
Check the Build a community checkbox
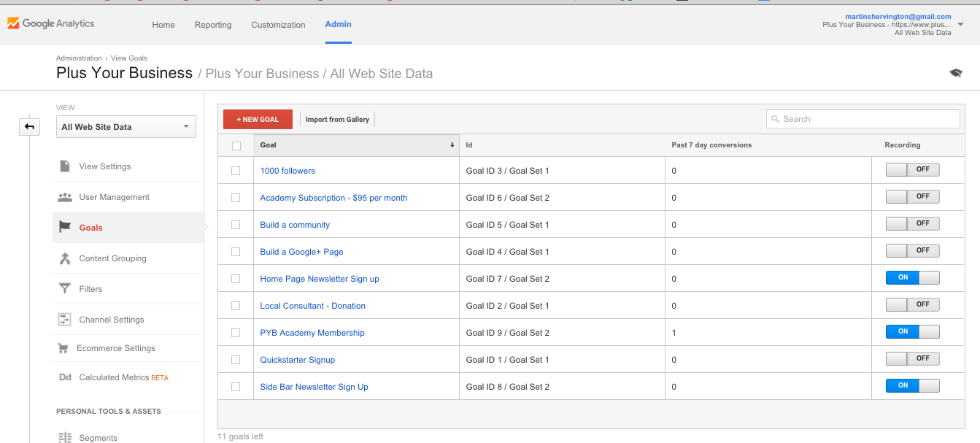pyautogui.click(x=236, y=225)
